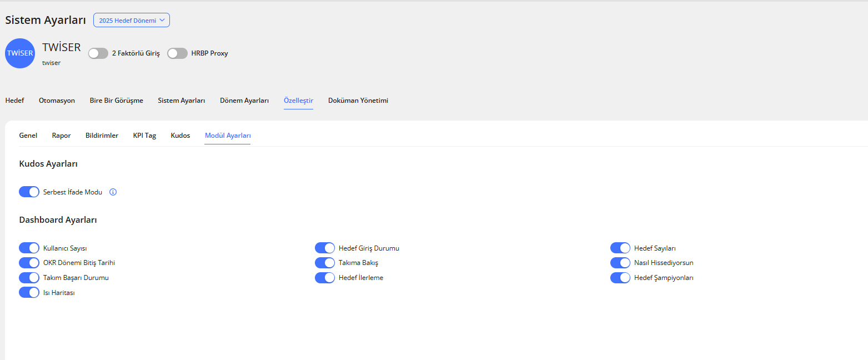Disable the Isı Haritası switch
The width and height of the screenshot is (868, 360).
tap(29, 292)
